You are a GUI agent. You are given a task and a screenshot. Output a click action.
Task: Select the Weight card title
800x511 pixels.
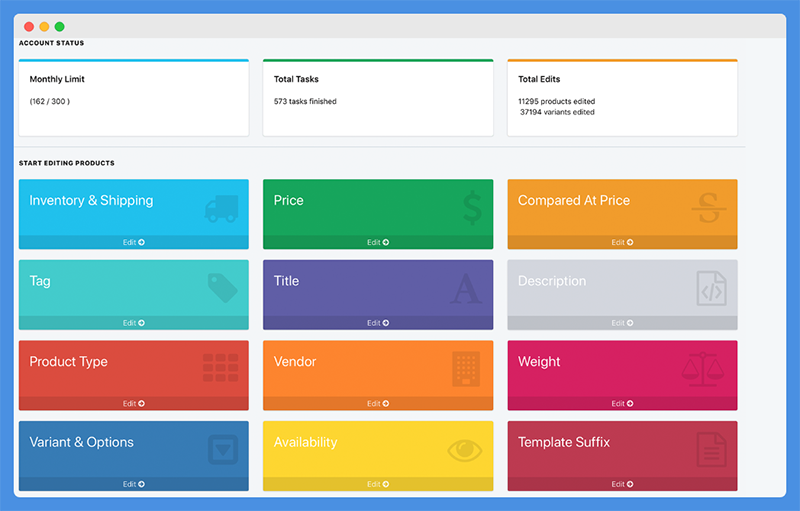(539, 362)
